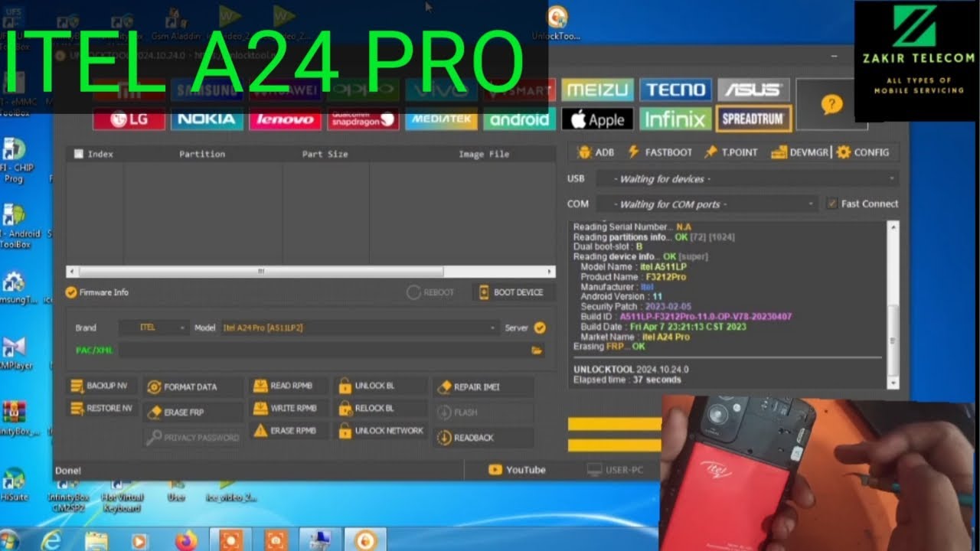Toggle the Firmware Info option
Viewport: 980px width, 551px height.
(x=97, y=292)
